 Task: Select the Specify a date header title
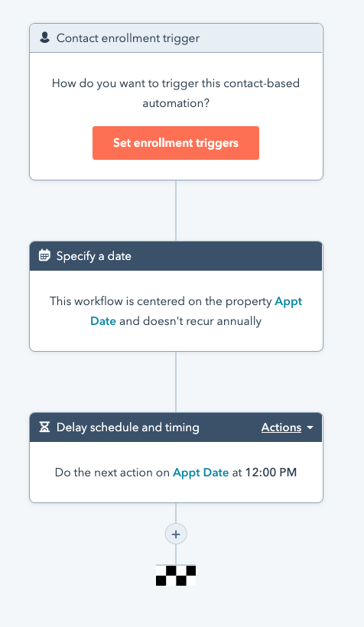93,256
